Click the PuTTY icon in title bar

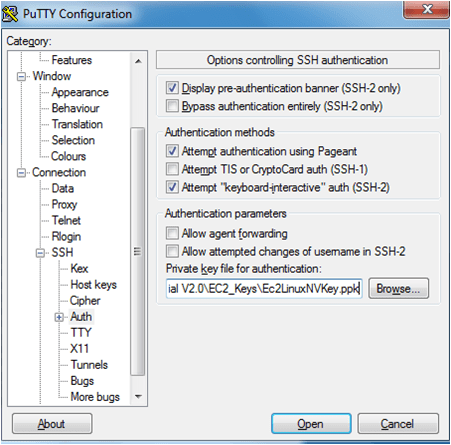[10, 14]
